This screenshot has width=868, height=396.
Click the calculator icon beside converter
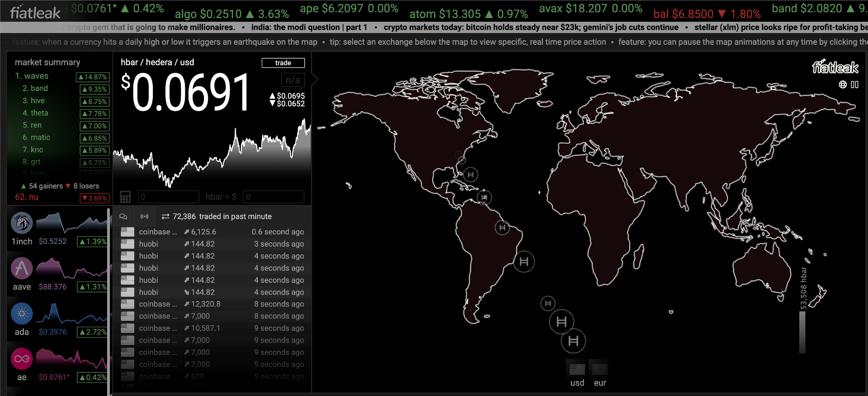tap(125, 197)
